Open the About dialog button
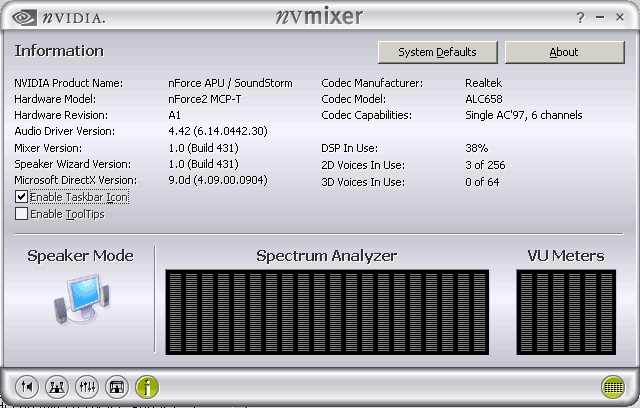This screenshot has height=408, width=640. pyautogui.click(x=564, y=52)
